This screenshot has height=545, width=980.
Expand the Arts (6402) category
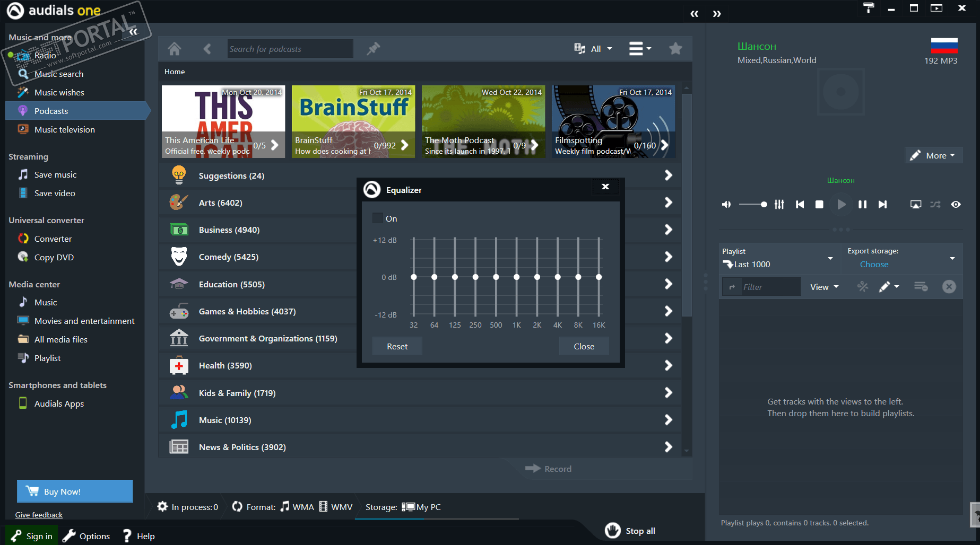point(420,203)
